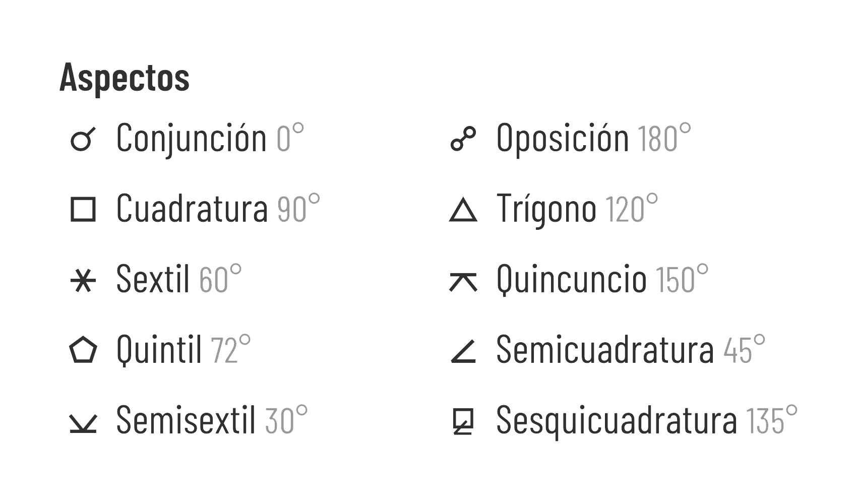The image size is (857, 504).
Task: Click the 135° degree value
Action: [x=771, y=420]
